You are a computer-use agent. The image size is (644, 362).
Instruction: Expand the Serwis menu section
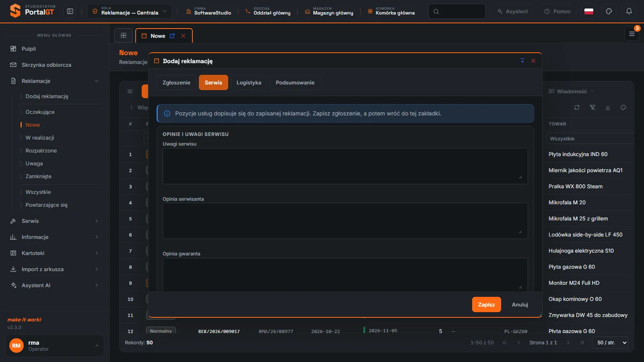click(54, 221)
